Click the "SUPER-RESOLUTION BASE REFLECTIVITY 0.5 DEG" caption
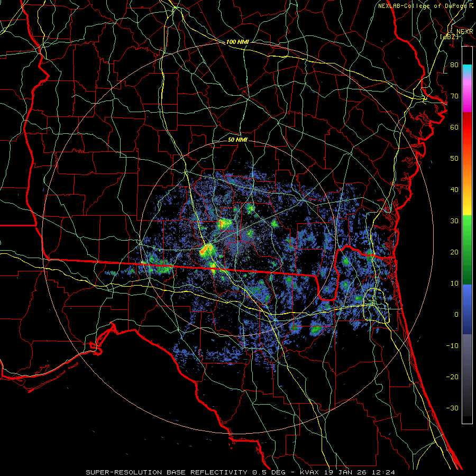The width and height of the screenshot is (476, 476). pyautogui.click(x=186, y=472)
